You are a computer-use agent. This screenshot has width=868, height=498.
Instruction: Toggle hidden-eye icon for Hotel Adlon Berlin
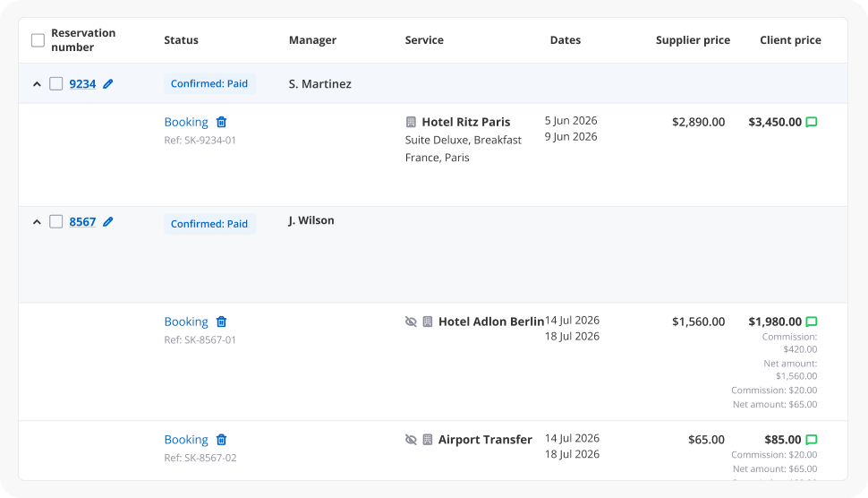coord(411,322)
